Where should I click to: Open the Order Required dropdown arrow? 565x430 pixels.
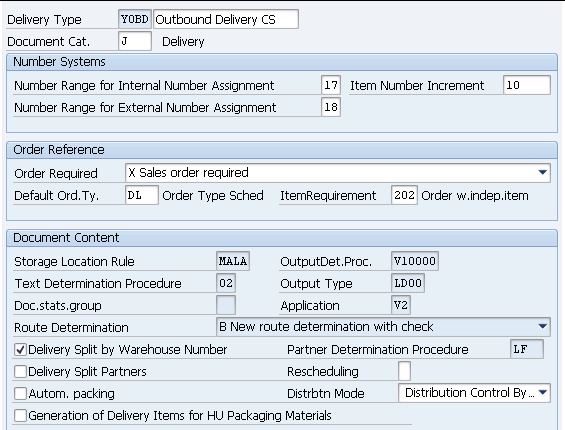(543, 173)
